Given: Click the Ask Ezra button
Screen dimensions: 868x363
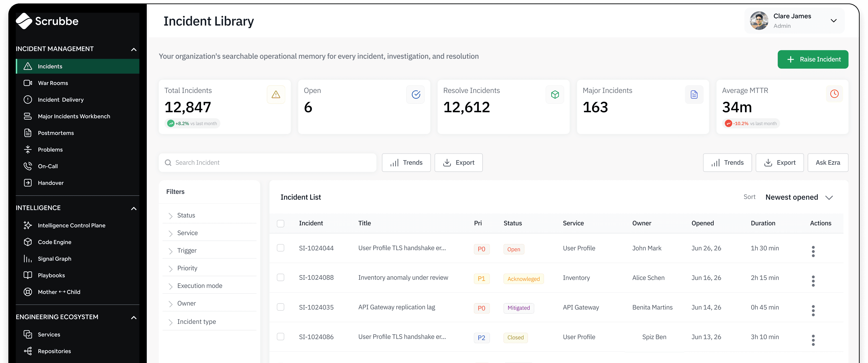Looking at the screenshot, I should pos(828,163).
